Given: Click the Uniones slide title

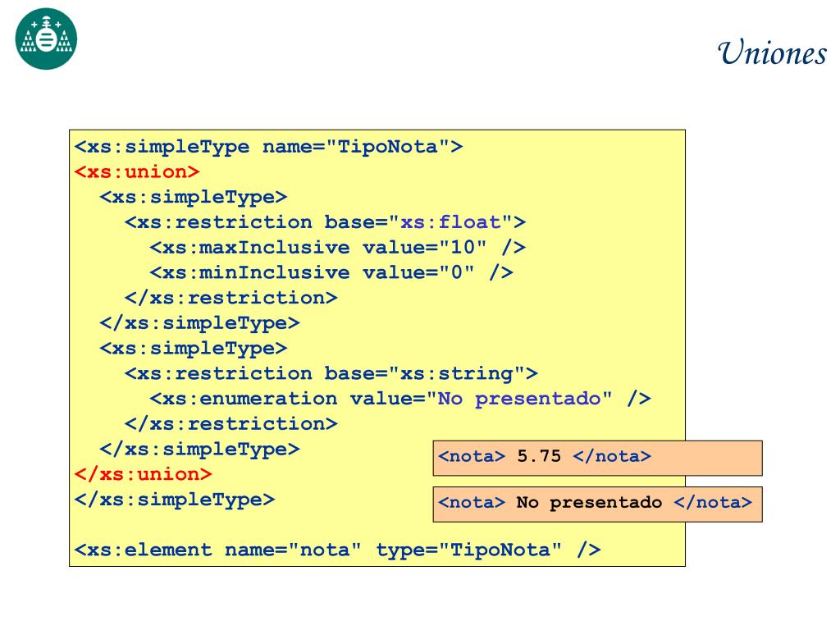Looking at the screenshot, I should 772,52.
